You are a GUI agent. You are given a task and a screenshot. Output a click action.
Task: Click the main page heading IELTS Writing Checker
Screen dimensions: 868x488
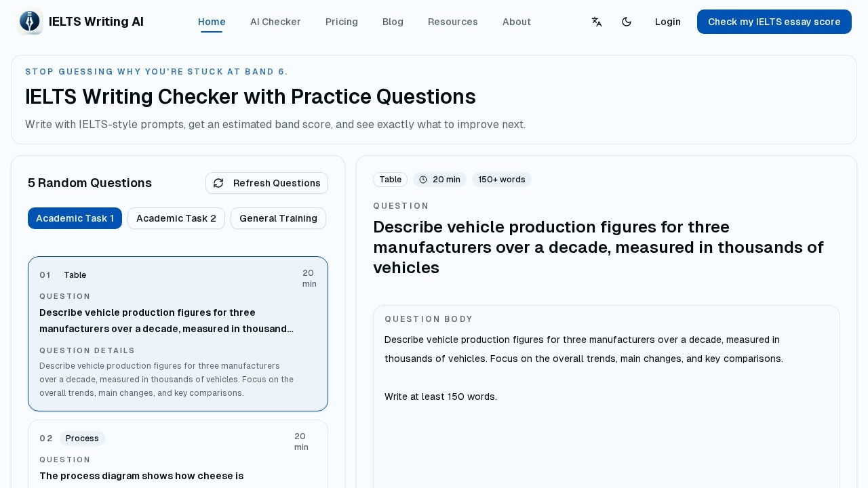point(250,97)
